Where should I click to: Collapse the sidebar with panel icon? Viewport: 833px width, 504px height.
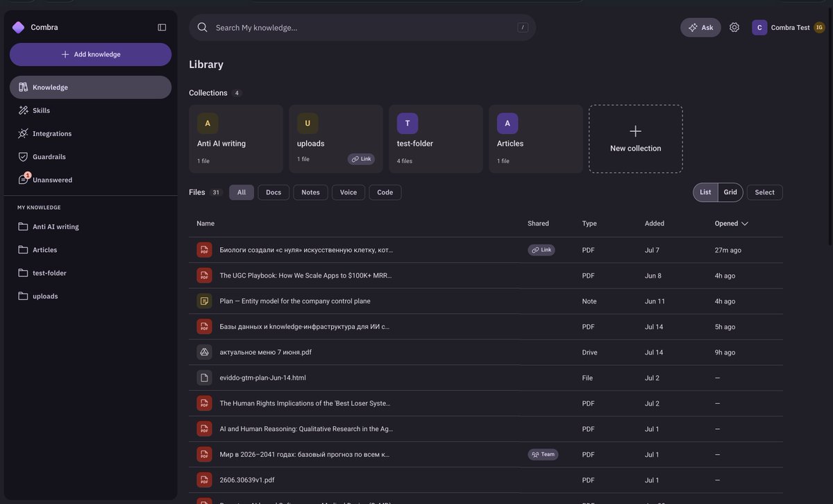pyautogui.click(x=162, y=27)
